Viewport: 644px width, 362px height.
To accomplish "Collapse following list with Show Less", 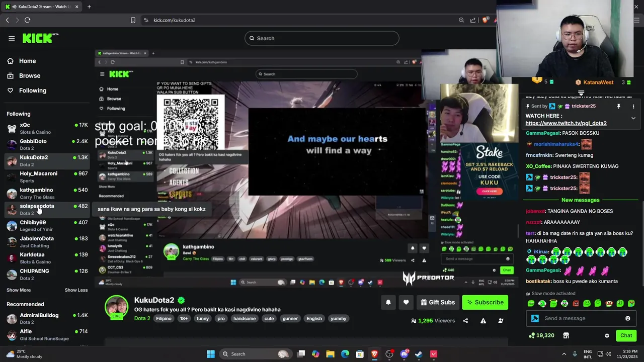I will click(76, 290).
